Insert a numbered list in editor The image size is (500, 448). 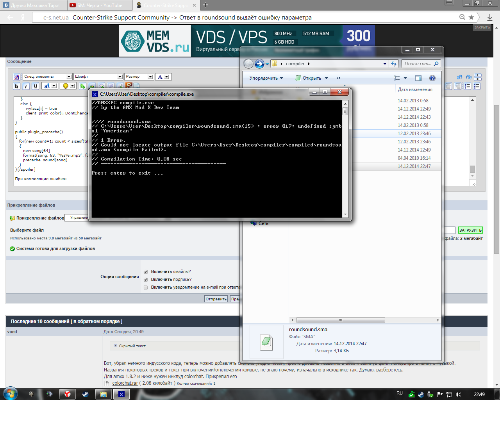pyautogui.click(x=468, y=86)
